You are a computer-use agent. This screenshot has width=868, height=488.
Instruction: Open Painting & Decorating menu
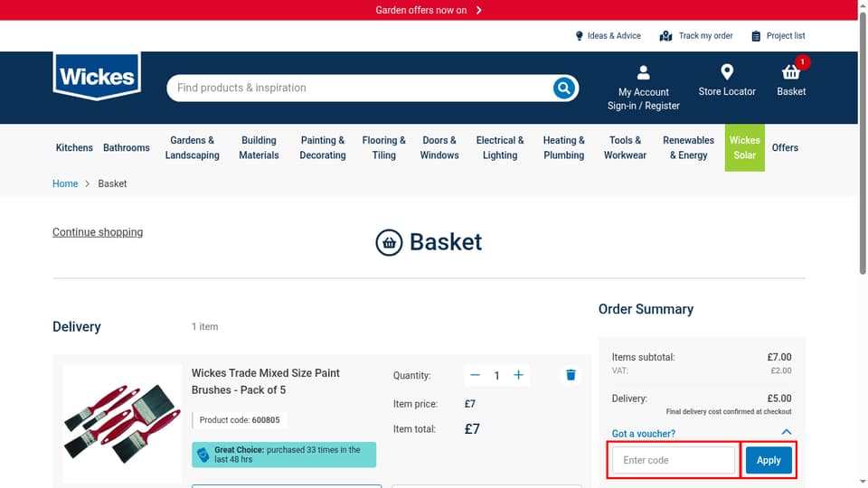[323, 147]
